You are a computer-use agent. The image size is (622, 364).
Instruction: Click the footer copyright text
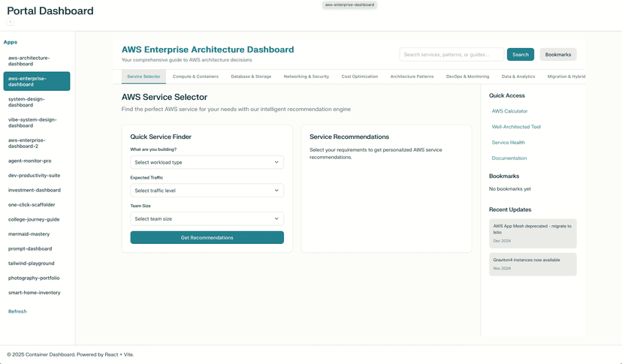coord(71,354)
